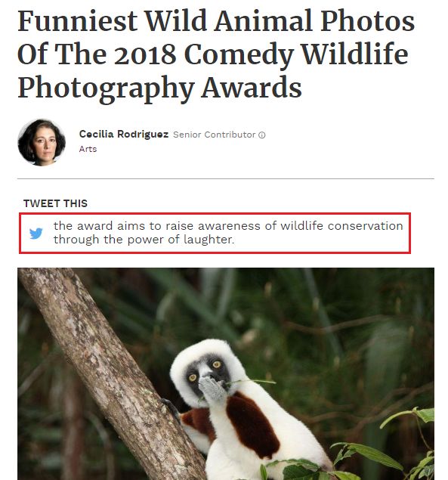Click the word 2018 in the headline
The image size is (448, 480).
pos(145,54)
